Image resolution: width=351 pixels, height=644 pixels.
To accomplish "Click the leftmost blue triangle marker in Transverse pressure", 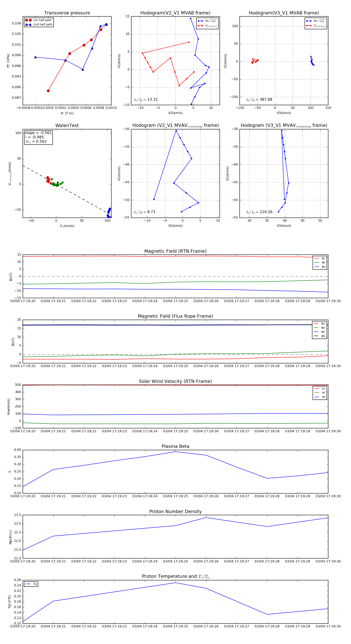I will 35,57.
